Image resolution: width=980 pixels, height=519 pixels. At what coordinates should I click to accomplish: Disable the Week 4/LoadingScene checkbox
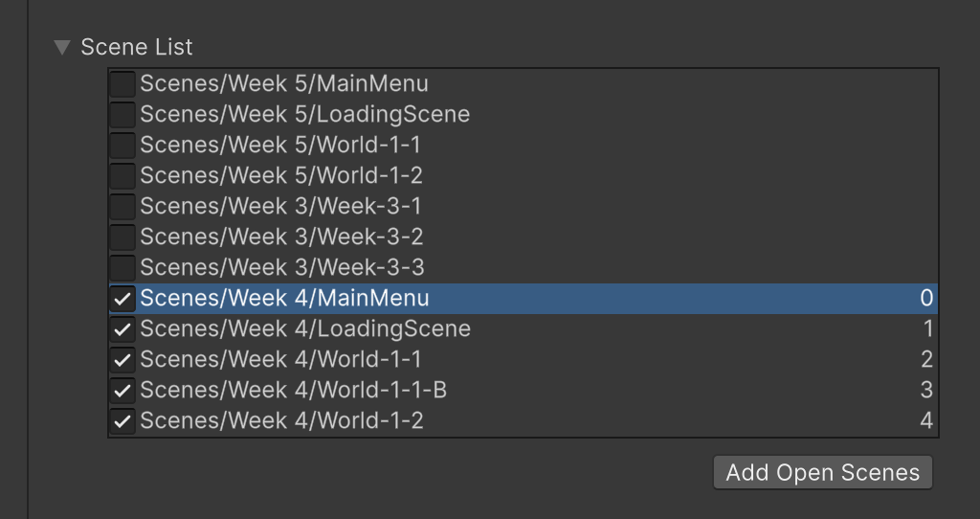pyautogui.click(x=122, y=329)
